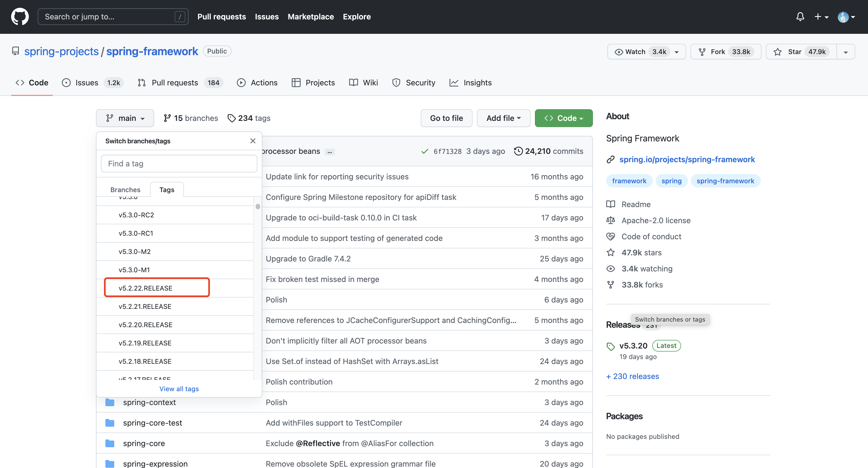Select tag v5.3.0-M1
The width and height of the screenshot is (868, 468).
tap(175, 269)
